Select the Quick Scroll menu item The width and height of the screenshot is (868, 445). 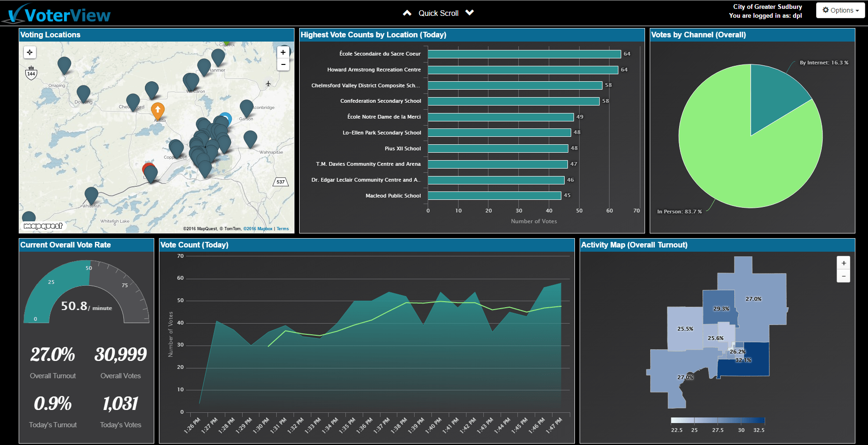pyautogui.click(x=438, y=13)
